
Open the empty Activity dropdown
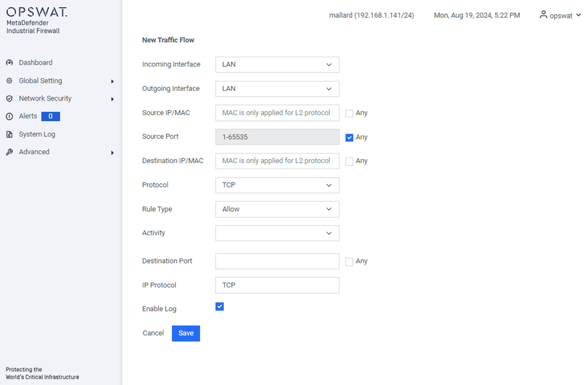pyautogui.click(x=277, y=234)
